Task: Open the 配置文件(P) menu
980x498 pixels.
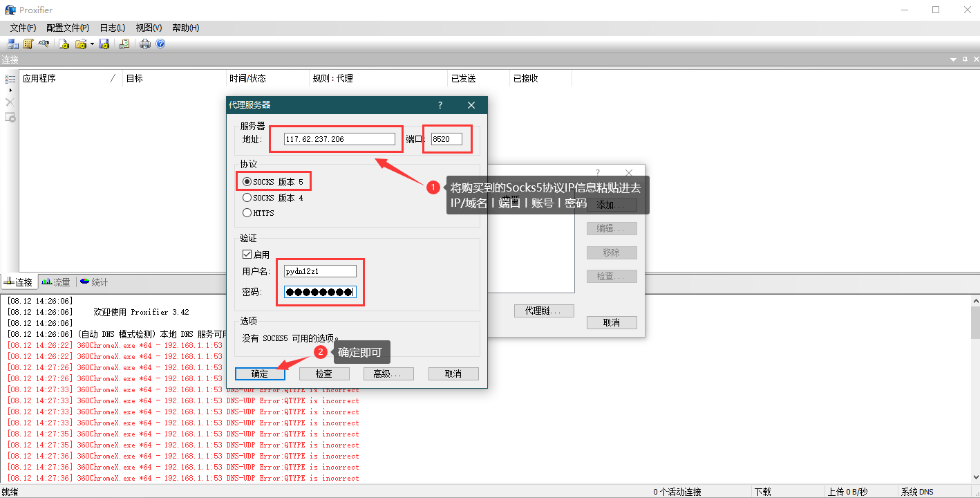Action: pos(68,28)
